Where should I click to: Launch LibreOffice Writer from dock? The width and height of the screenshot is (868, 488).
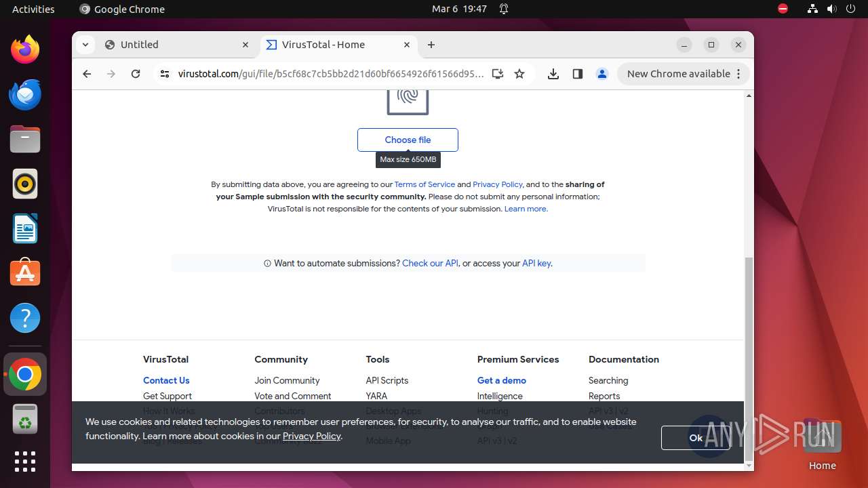[25, 228]
